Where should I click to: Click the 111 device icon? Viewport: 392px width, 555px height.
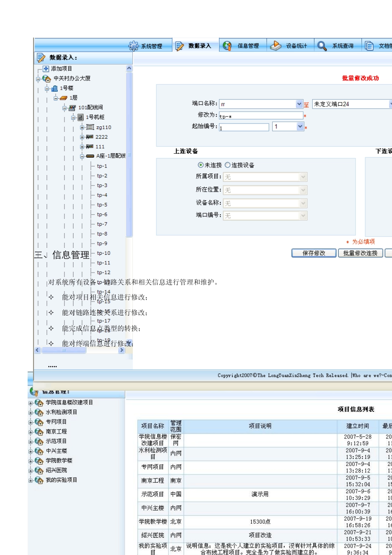[x=90, y=147]
